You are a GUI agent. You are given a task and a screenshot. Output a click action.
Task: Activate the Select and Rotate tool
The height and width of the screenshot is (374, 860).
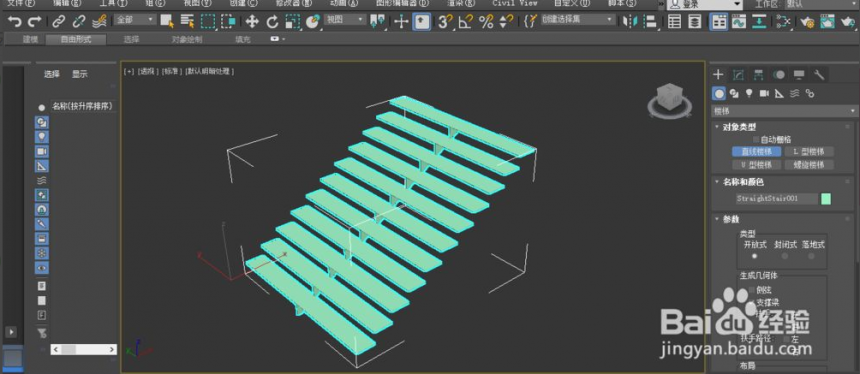click(x=273, y=21)
